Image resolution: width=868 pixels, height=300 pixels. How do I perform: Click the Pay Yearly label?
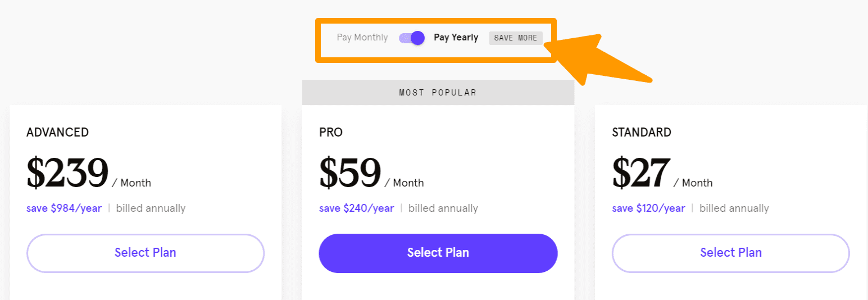(x=456, y=38)
